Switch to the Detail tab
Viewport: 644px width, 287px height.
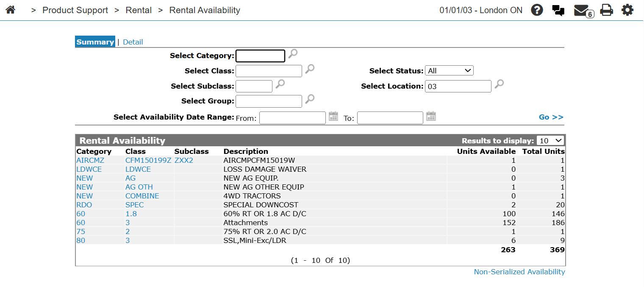[x=133, y=42]
